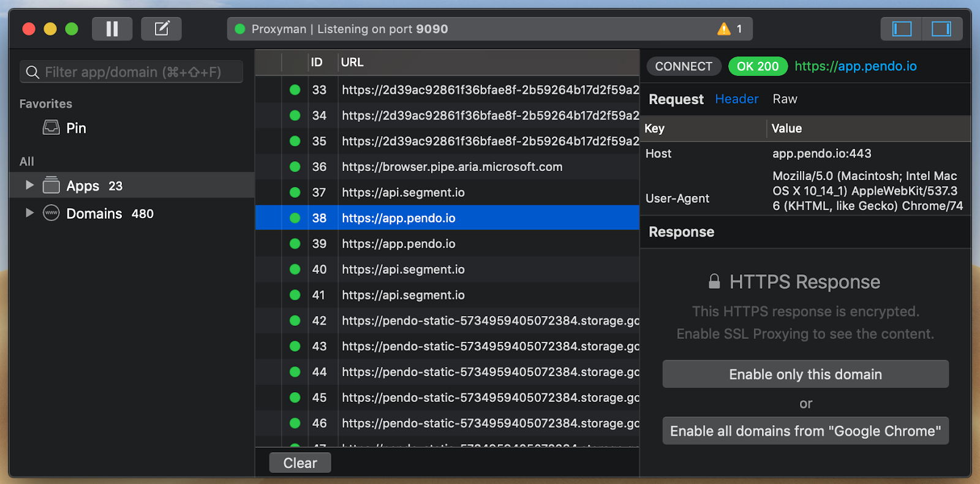Click the Pin tray icon in Favorites

pos(51,127)
